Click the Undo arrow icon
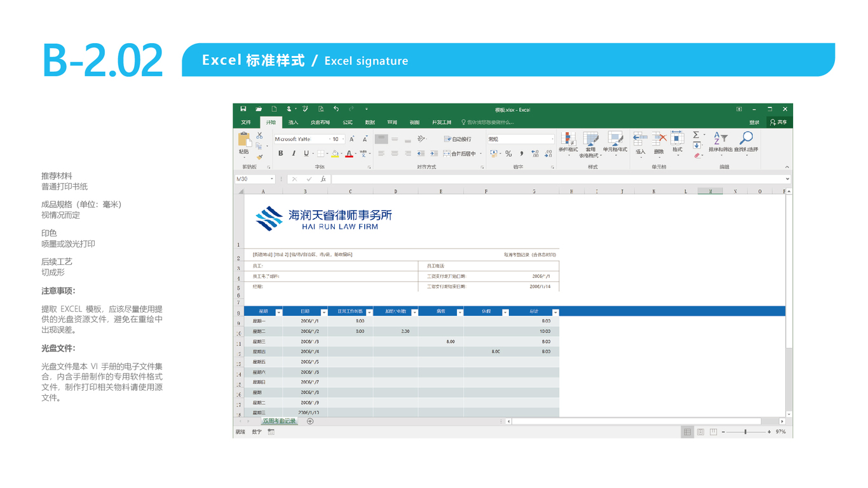Screen dimensions: 868x488 336,109
